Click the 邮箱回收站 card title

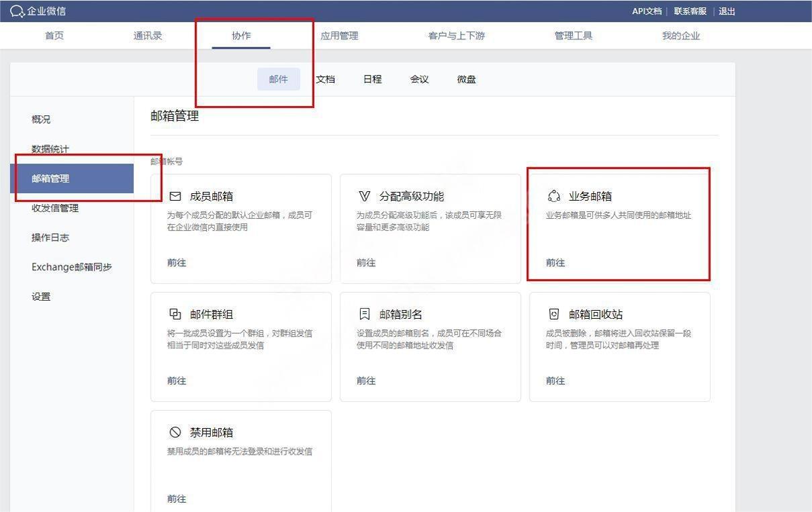(596, 314)
